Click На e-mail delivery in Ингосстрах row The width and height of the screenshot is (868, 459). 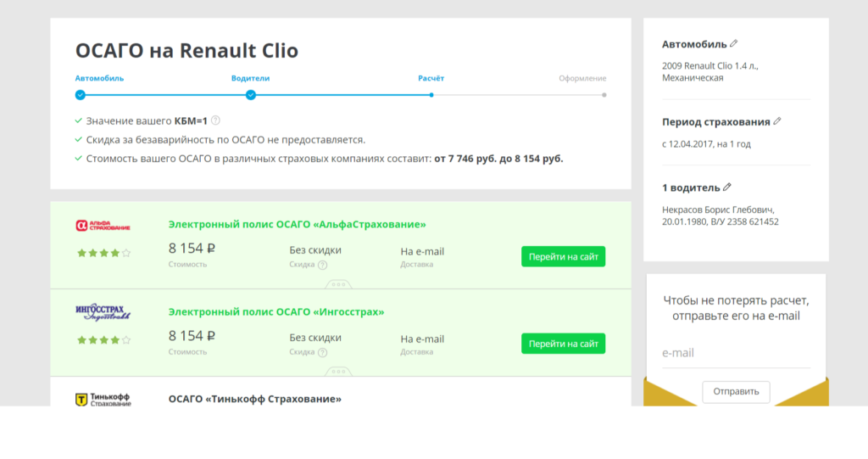click(x=422, y=339)
